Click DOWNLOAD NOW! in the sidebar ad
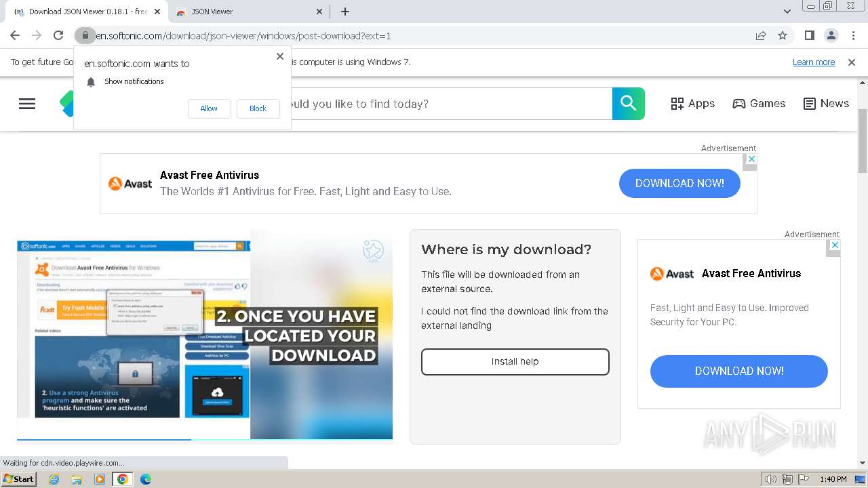Viewport: 868px width, 488px height. click(x=739, y=371)
